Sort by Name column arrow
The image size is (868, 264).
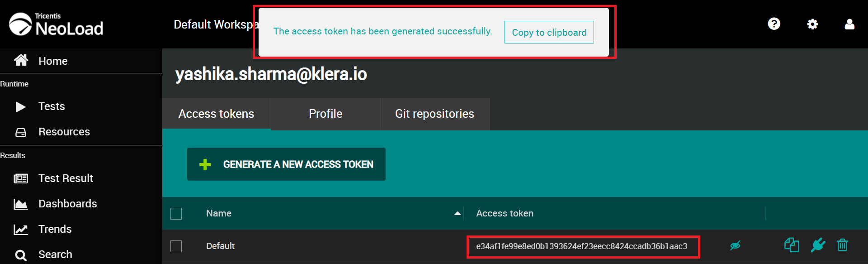(x=458, y=213)
